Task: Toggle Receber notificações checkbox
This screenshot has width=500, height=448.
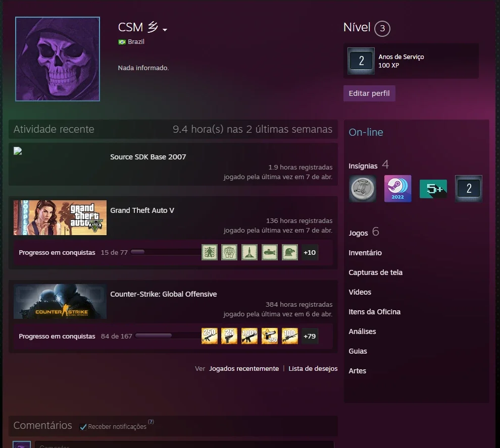Action: (x=83, y=427)
